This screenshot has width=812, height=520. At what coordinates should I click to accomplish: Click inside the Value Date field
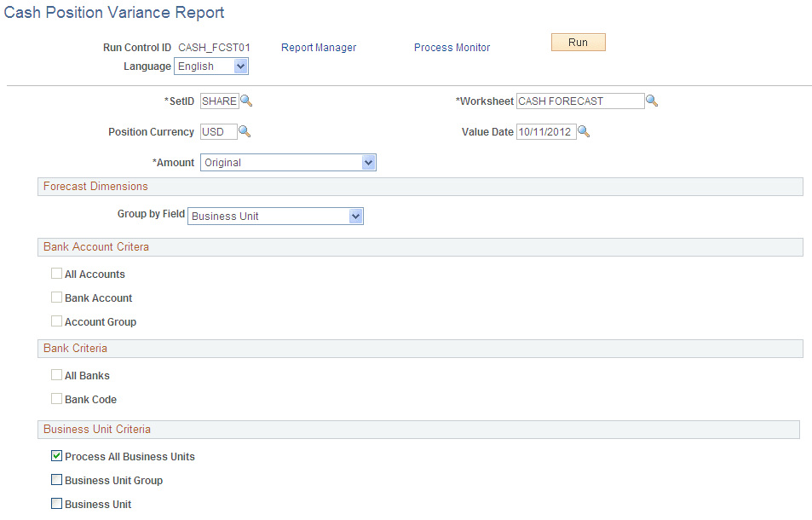[545, 131]
